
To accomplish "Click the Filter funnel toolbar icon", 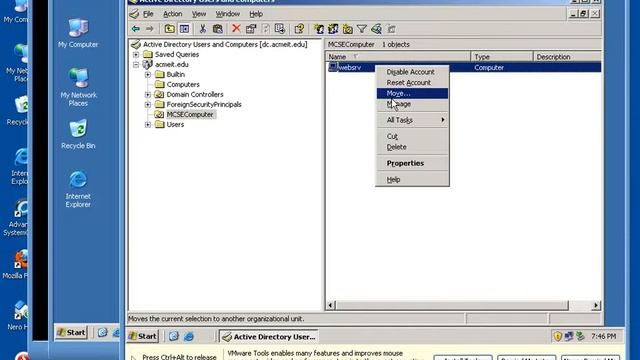I will coord(362,29).
